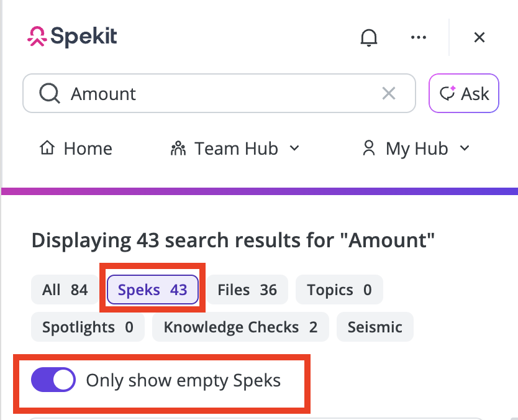518x420 pixels.
Task: Close the Spekit panel
Action: click(x=479, y=37)
